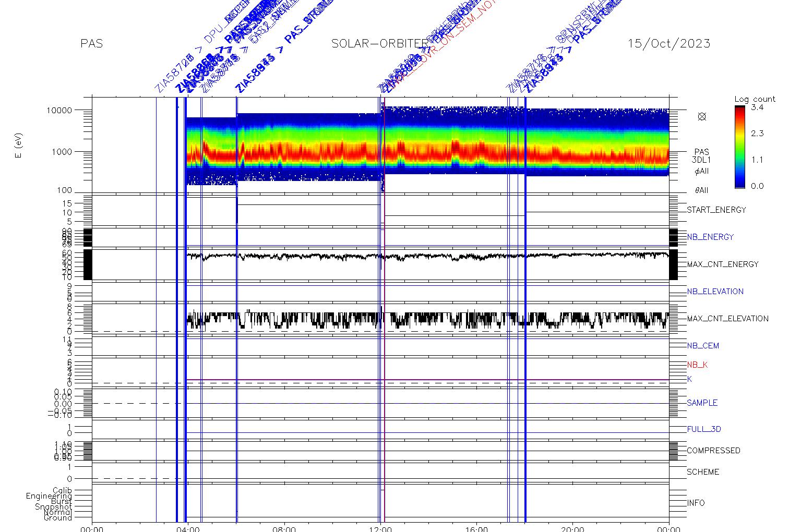Click the 16:00 time axis label
The width and height of the screenshot is (789, 532).
point(477,529)
